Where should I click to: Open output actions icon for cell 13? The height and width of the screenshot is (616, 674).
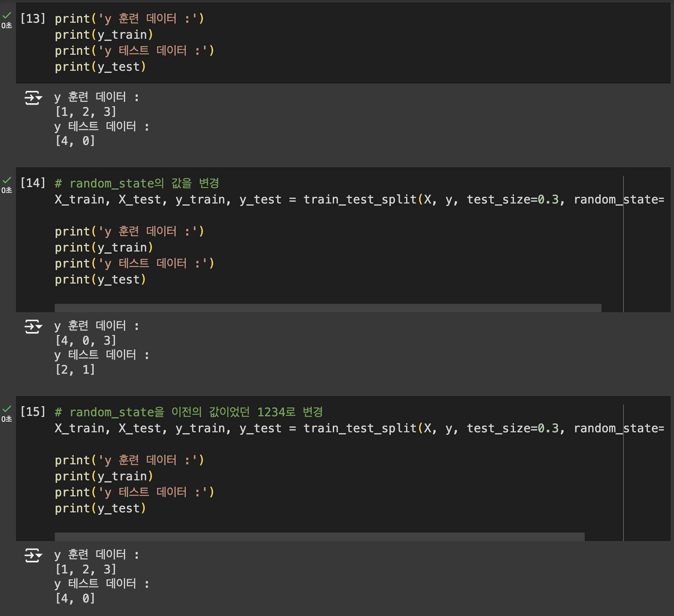pyautogui.click(x=33, y=98)
